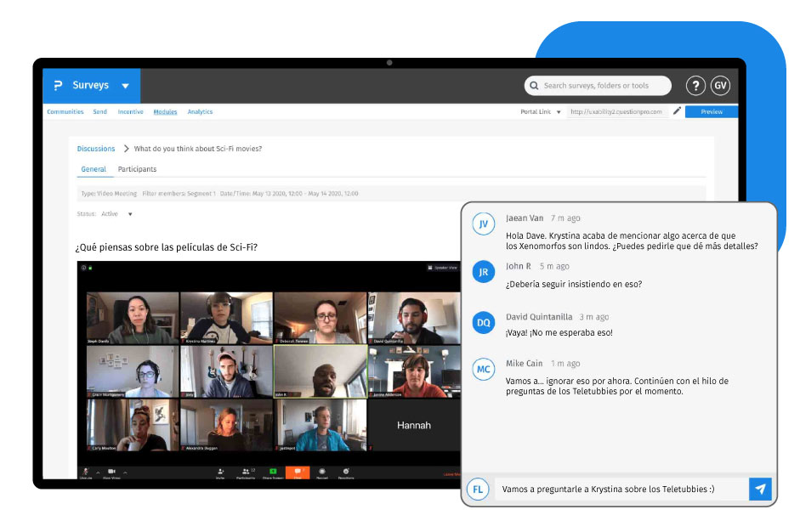Open the Communities menu item

pos(65,111)
